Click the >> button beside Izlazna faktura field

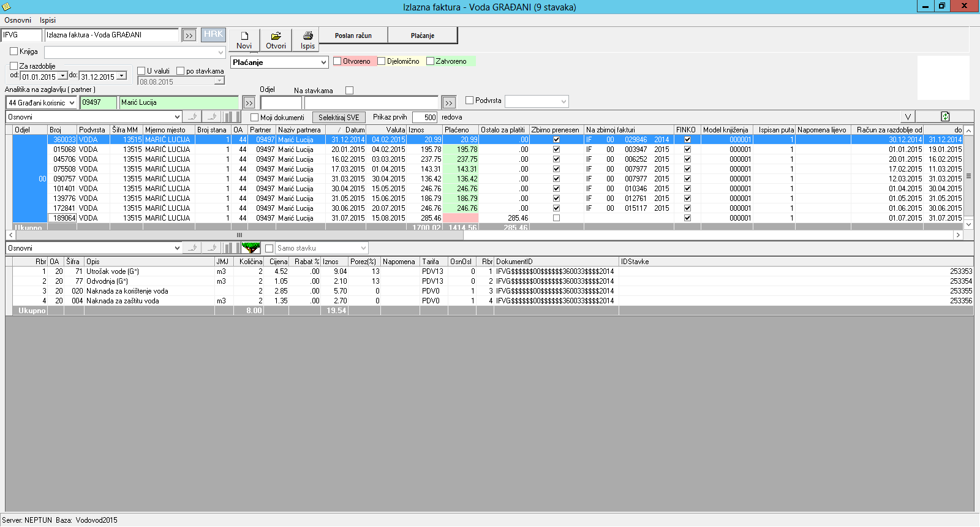189,36
